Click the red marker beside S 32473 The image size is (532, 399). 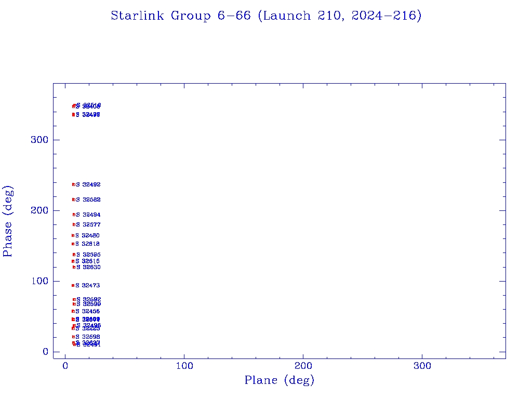coord(73,286)
